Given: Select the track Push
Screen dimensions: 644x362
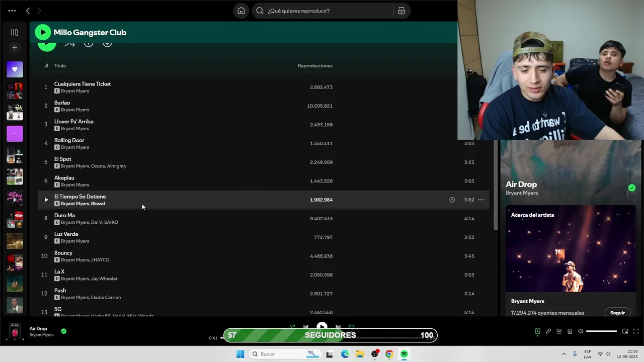Looking at the screenshot, I should pos(60,290).
